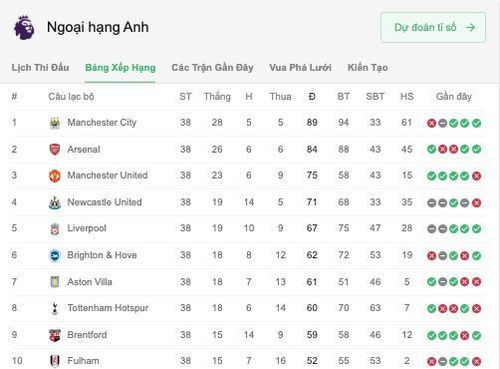Click the Manchester City club crest
Viewport: 500px width, 369px height.
pos(55,123)
